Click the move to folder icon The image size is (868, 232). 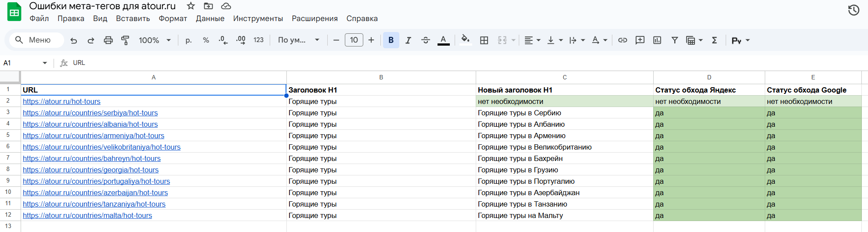pos(208,6)
